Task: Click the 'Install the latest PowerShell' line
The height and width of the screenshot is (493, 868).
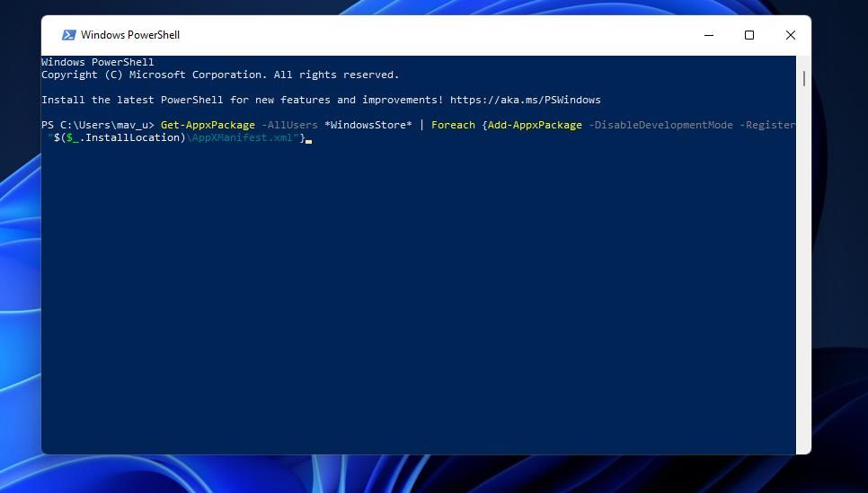Action: pos(321,100)
